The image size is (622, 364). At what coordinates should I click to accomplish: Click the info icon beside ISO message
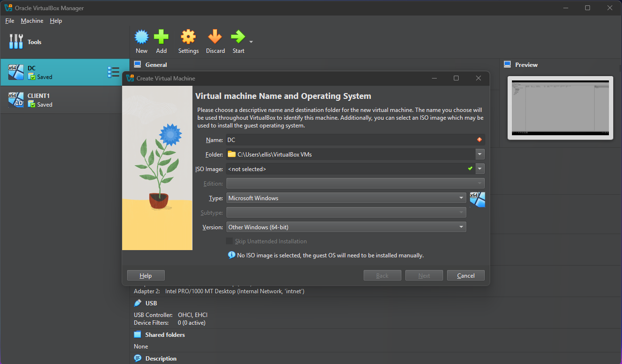tap(232, 255)
